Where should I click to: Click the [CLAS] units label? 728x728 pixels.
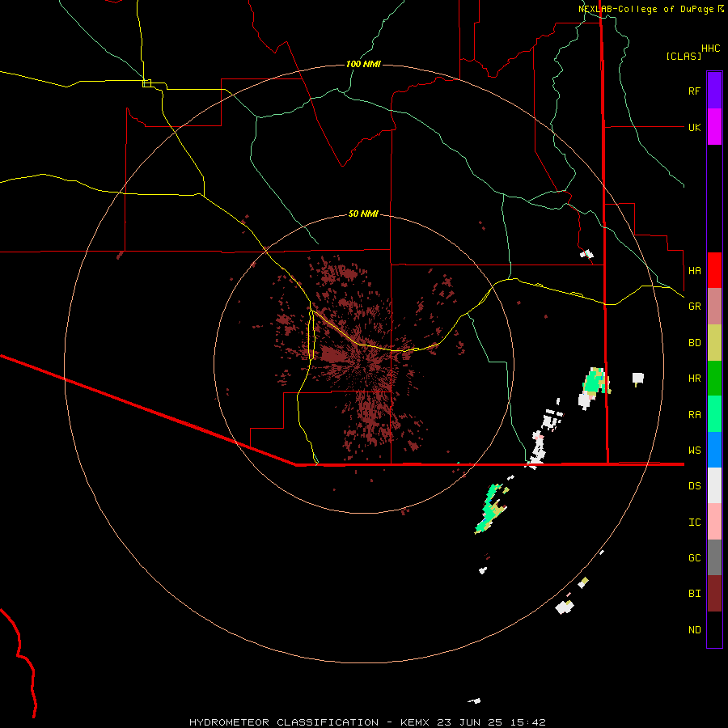coord(684,56)
